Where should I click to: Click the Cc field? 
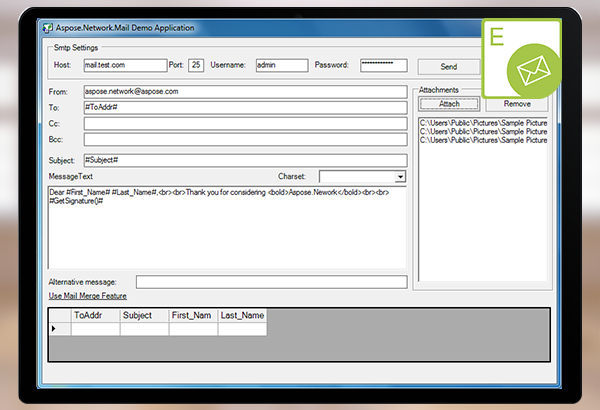245,124
